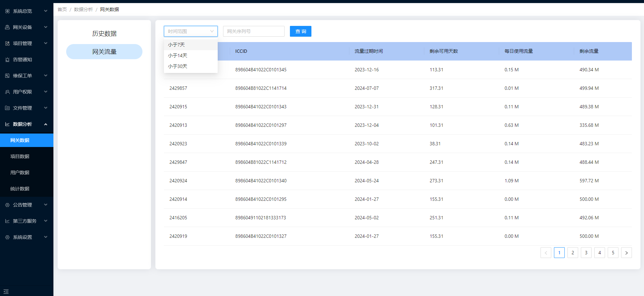
Task: Collapse the sidebar with bottom menu icon
Action: point(6,292)
